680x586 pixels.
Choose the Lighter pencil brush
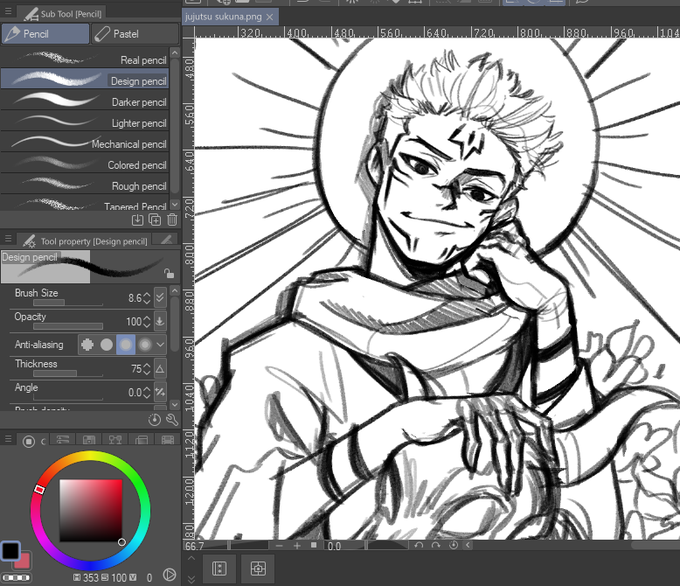(85, 121)
